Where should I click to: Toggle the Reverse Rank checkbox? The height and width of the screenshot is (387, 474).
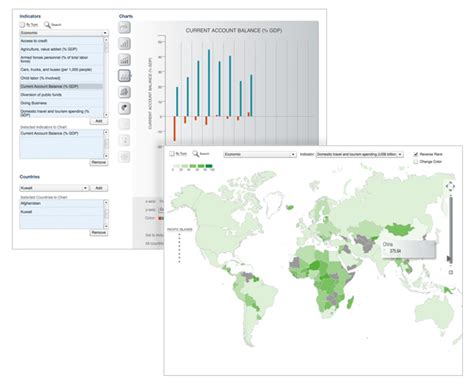[416, 154]
